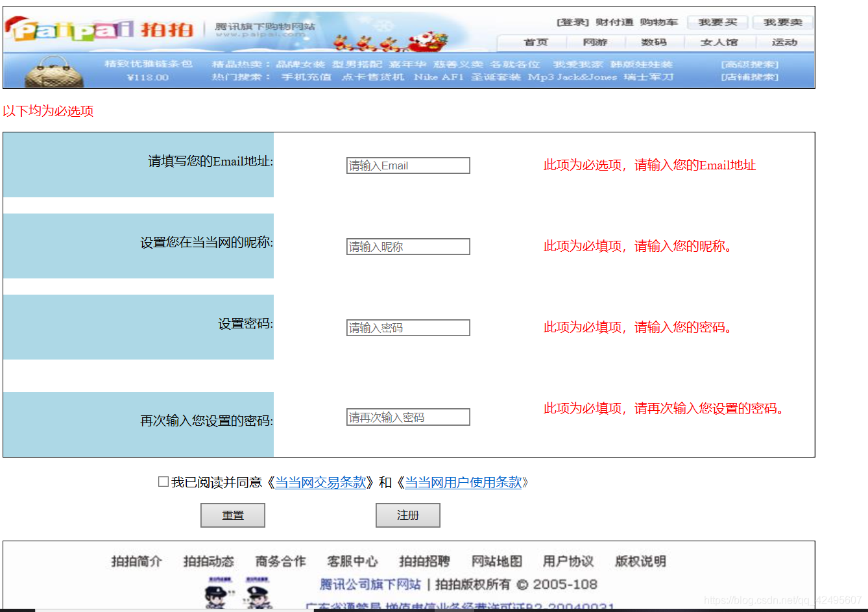Click the 注册 button

coord(407,515)
